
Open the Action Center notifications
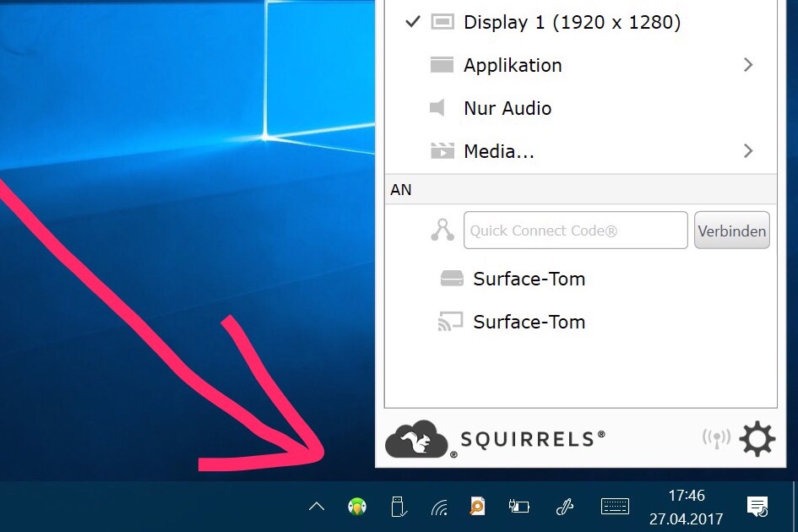point(757,507)
